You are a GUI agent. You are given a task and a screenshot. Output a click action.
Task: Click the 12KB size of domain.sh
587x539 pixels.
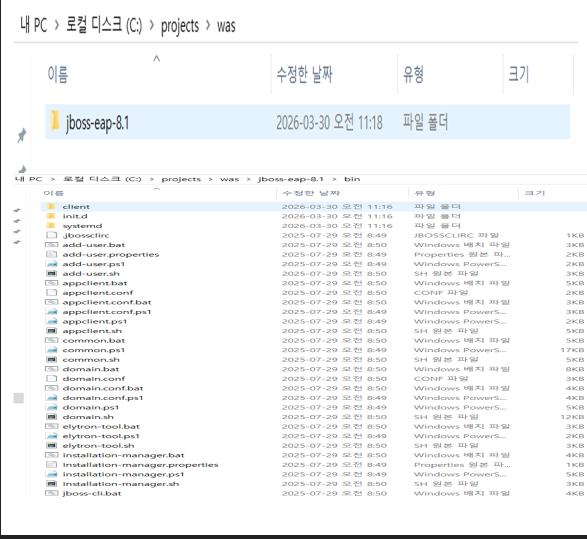(x=572, y=417)
